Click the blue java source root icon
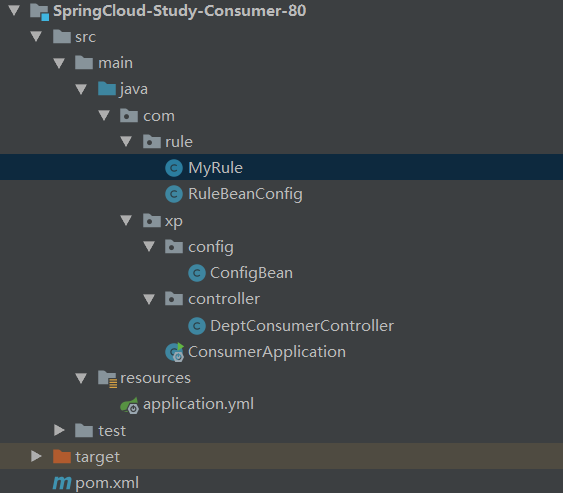The image size is (563, 493). 107,89
